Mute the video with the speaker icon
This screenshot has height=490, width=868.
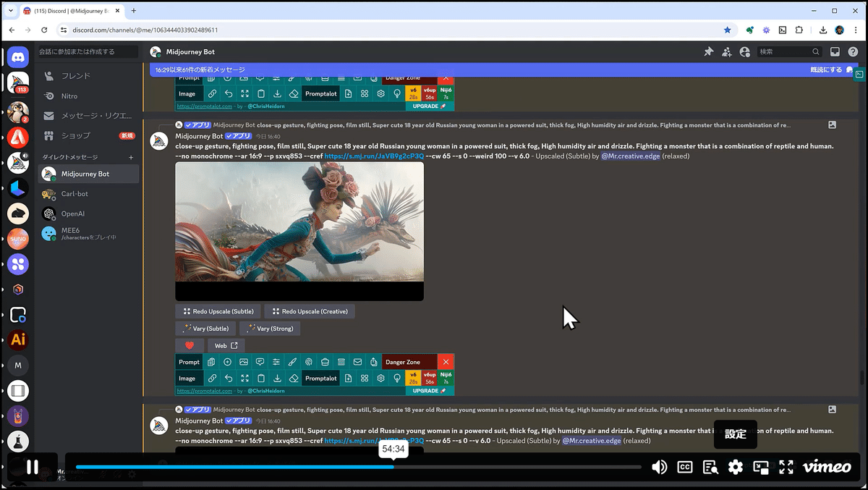(x=659, y=467)
